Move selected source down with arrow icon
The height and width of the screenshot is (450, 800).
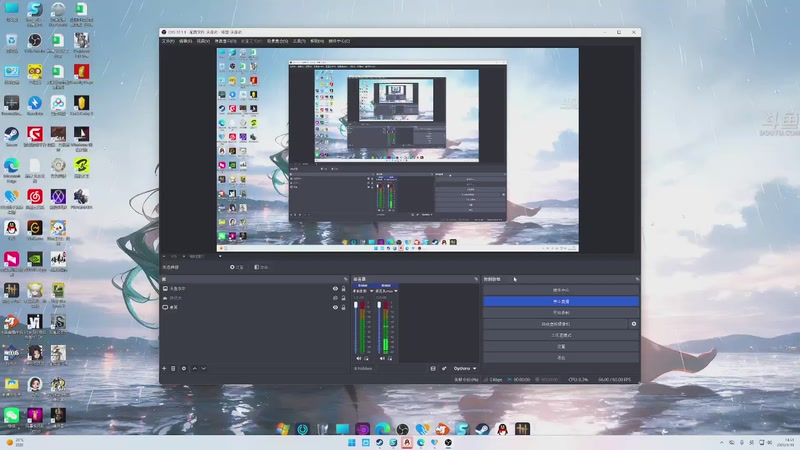click(203, 368)
